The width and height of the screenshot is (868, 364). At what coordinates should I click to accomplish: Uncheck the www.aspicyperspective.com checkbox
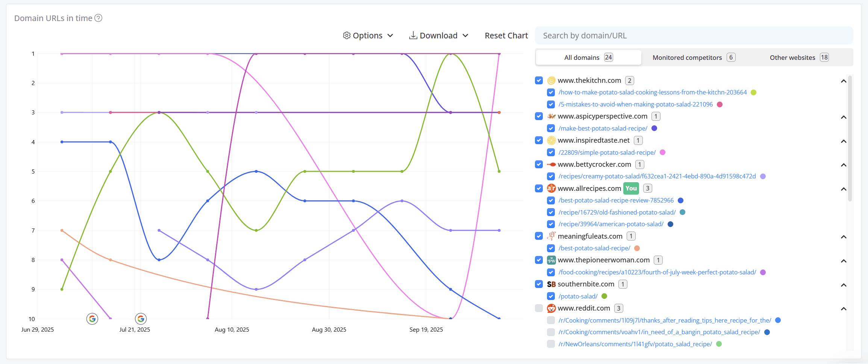click(x=539, y=116)
